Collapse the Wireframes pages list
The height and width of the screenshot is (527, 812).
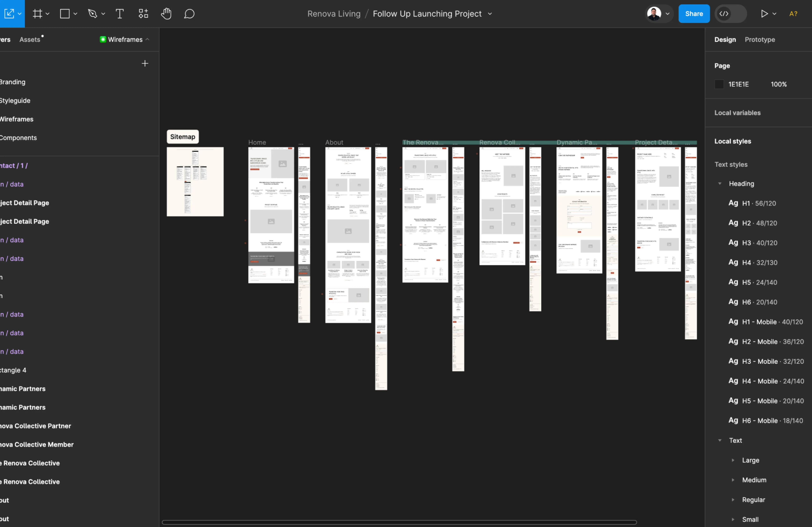click(148, 40)
